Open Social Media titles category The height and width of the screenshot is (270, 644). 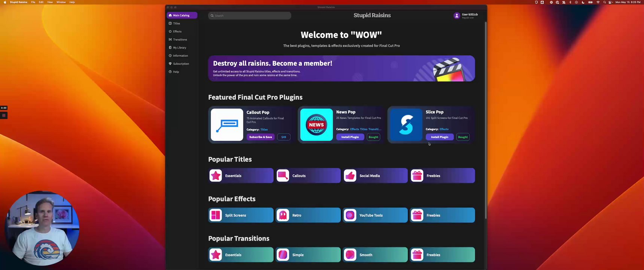375,175
